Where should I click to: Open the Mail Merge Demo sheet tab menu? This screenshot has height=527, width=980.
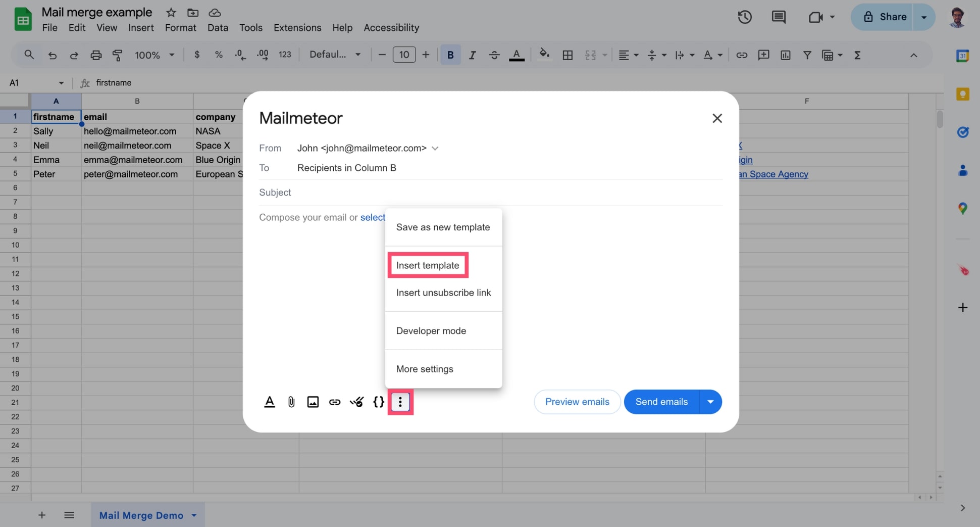(194, 515)
